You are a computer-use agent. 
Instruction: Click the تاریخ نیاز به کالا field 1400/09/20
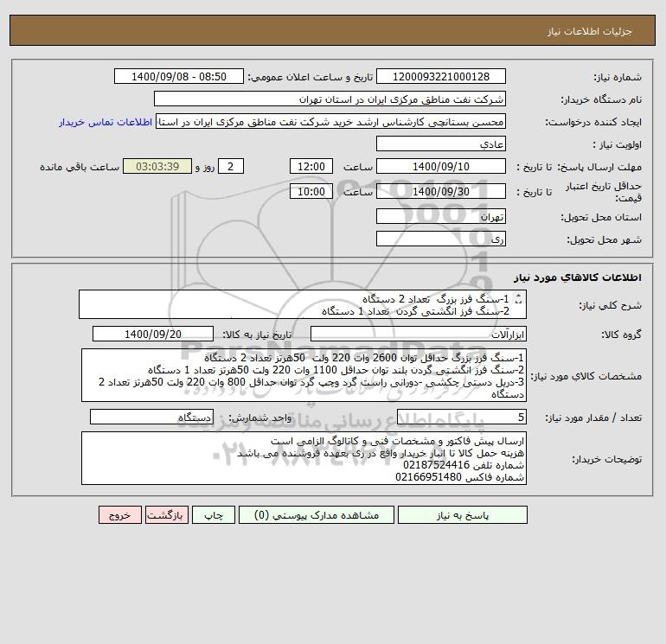click(153, 334)
